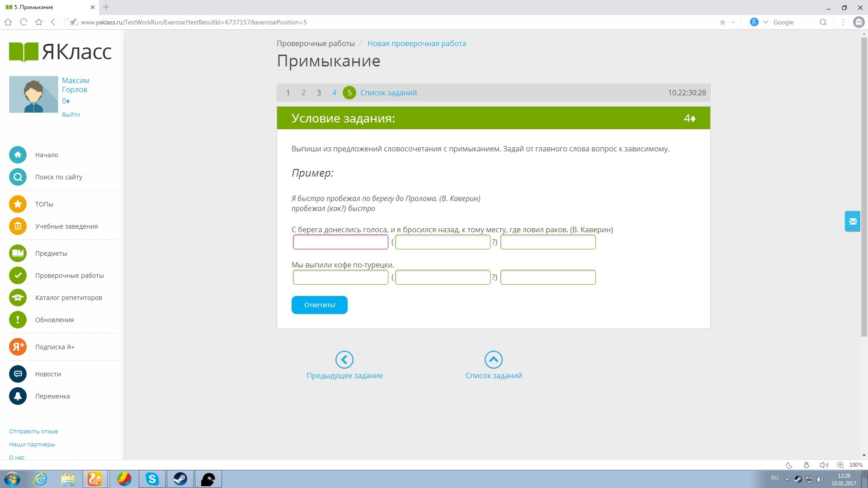Click the Предметы book icon

click(18, 253)
